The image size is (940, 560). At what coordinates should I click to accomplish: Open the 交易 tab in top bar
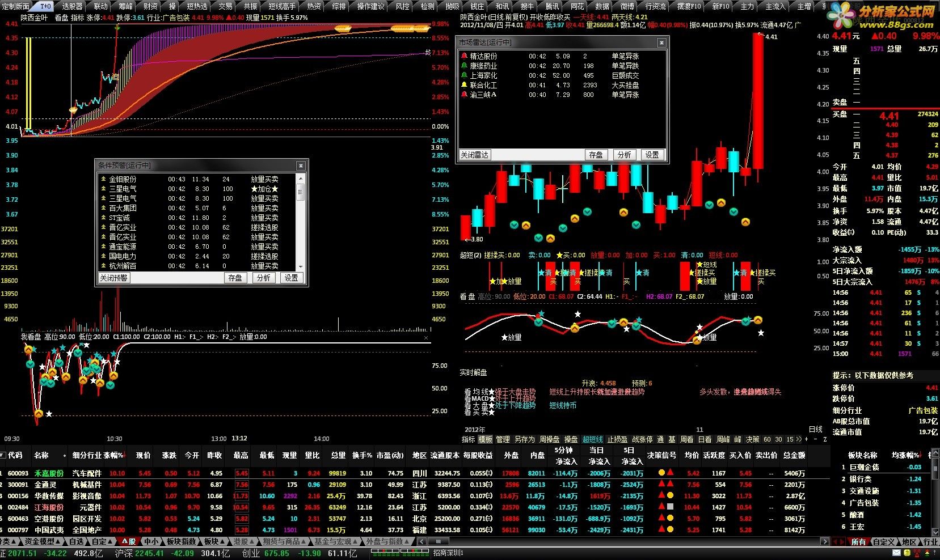(225, 6)
